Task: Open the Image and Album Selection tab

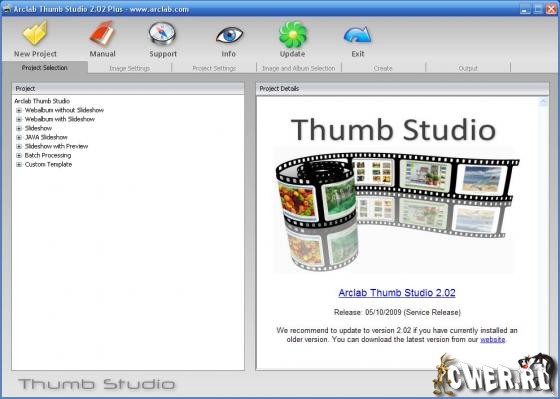Action: (x=299, y=68)
